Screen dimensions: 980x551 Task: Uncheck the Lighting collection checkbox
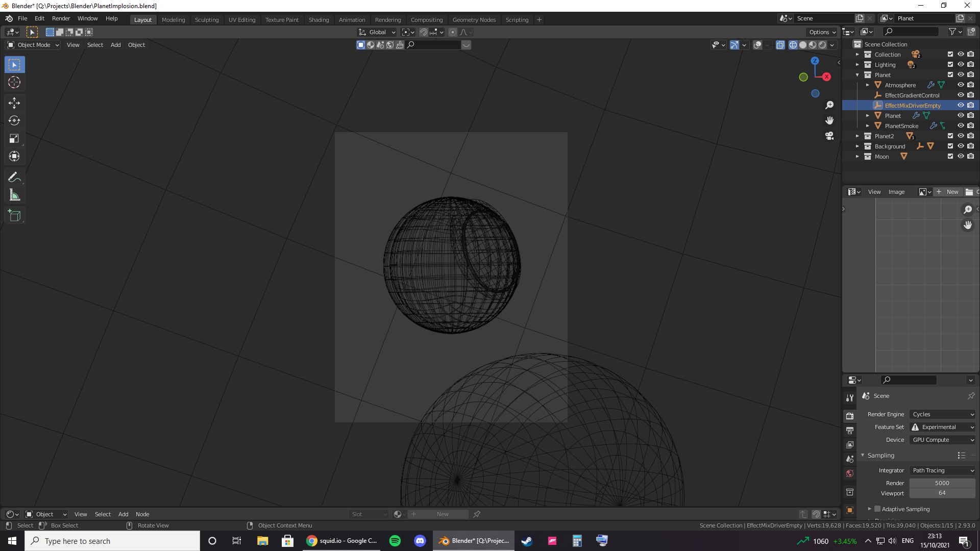click(950, 65)
